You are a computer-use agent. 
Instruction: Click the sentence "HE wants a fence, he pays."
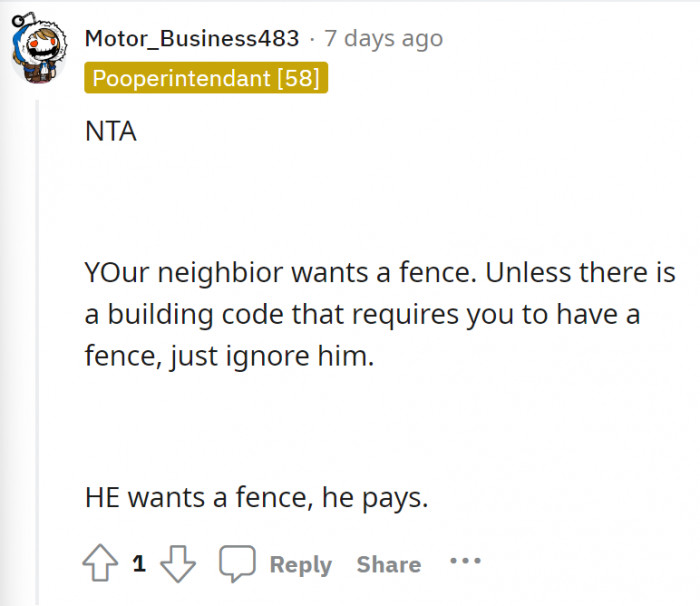coord(256,496)
